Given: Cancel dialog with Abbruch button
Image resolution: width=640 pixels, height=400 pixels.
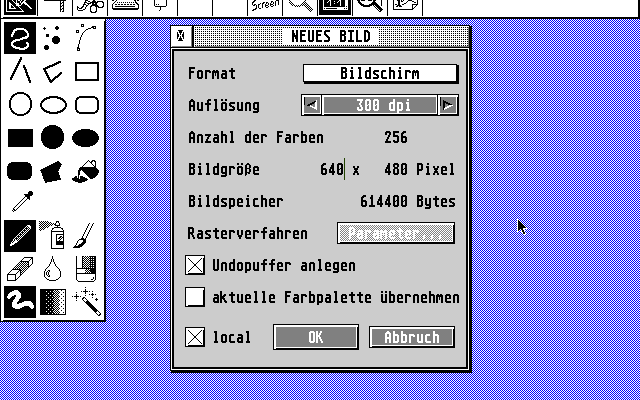Looking at the screenshot, I should coord(412,337).
